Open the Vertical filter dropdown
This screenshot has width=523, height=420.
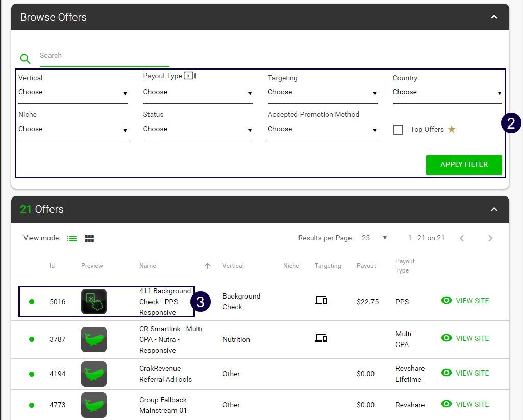[x=73, y=92]
